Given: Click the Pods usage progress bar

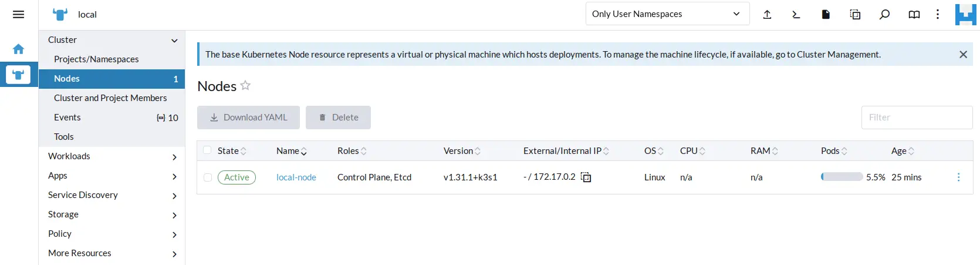Looking at the screenshot, I should (x=842, y=177).
